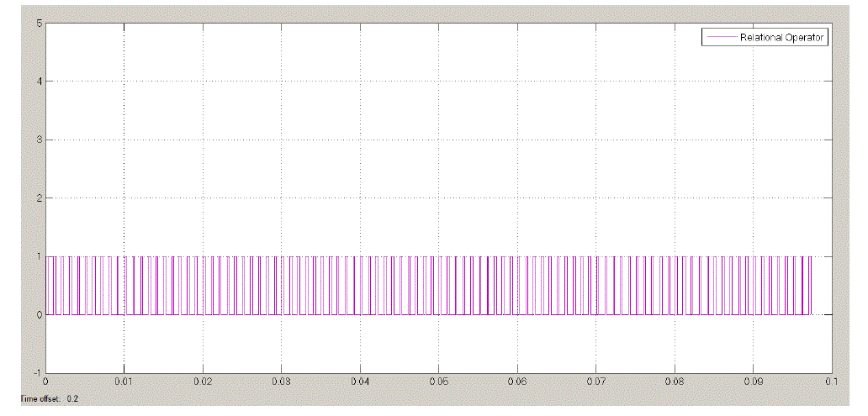Click the x-axis tick label 0.02
868x416 pixels.
tap(203, 381)
